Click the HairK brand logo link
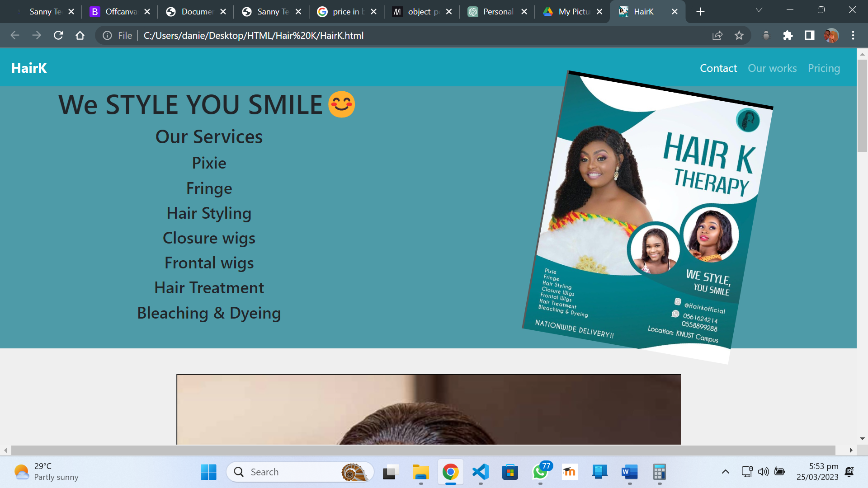The image size is (868, 488). click(29, 68)
